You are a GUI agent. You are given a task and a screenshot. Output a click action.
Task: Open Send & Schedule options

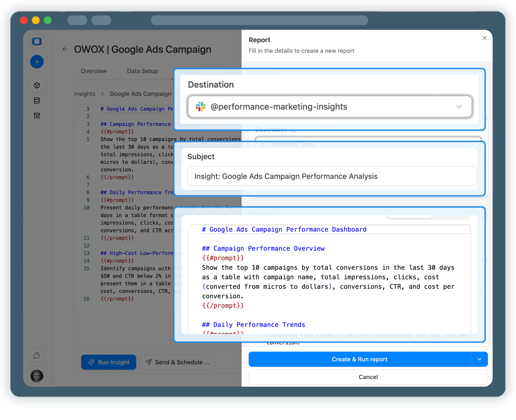point(177,362)
